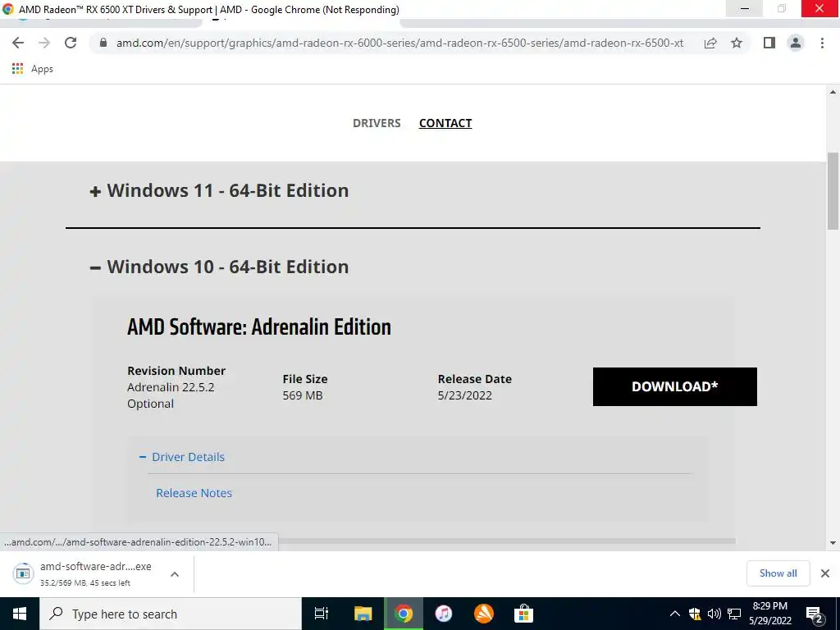Open notification center
Viewport: 840px width, 630px height.
pyautogui.click(x=815, y=614)
